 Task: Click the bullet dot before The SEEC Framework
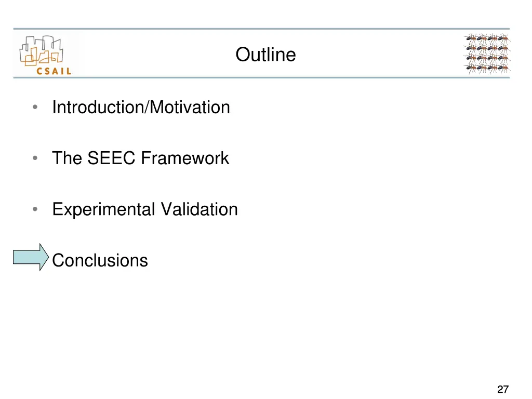point(34,158)
